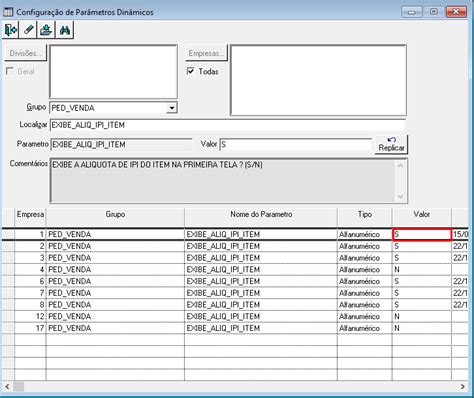Click the Valor column header
The height and width of the screenshot is (398, 474).
click(422, 214)
